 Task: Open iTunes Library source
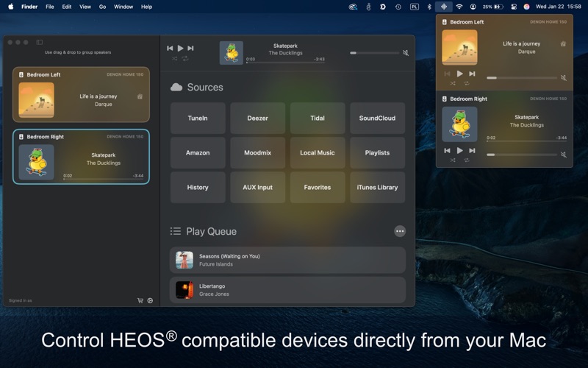(378, 188)
